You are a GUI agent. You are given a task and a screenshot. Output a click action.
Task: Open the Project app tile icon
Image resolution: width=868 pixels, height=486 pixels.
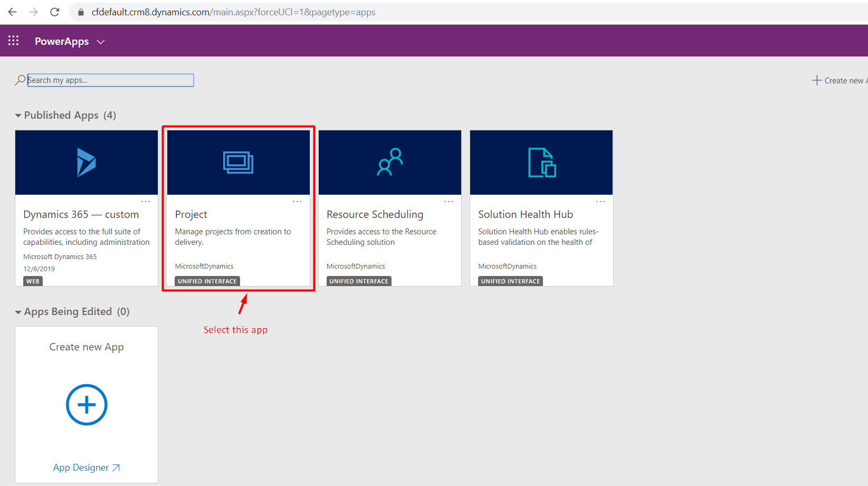(238, 163)
